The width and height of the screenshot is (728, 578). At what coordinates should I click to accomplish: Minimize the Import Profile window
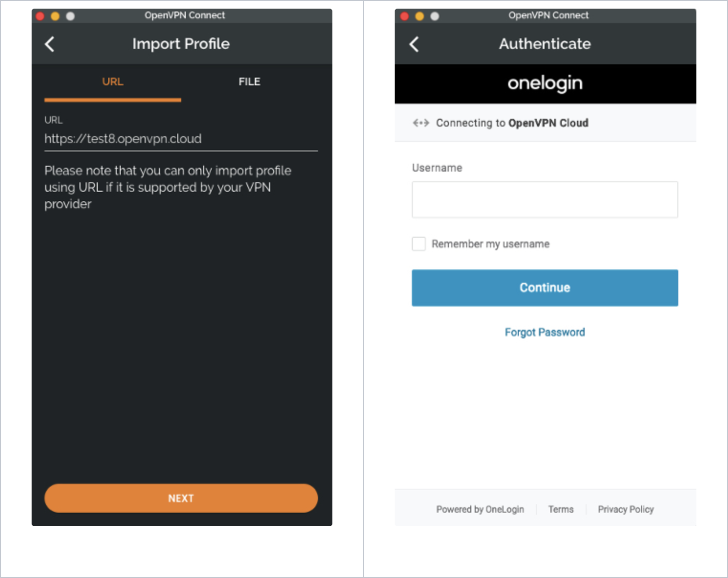click(55, 16)
